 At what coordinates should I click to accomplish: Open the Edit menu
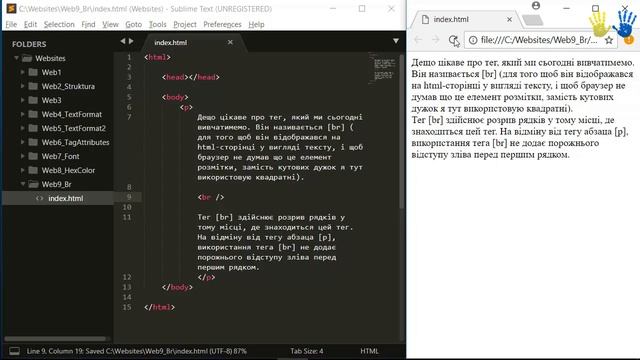(30, 24)
